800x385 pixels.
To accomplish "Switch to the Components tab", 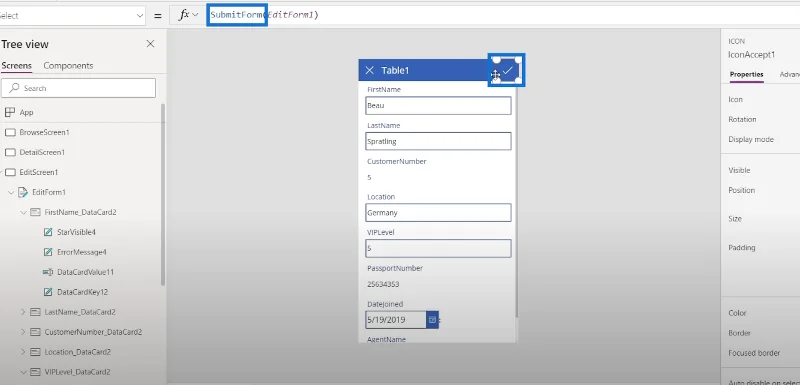I will [68, 66].
